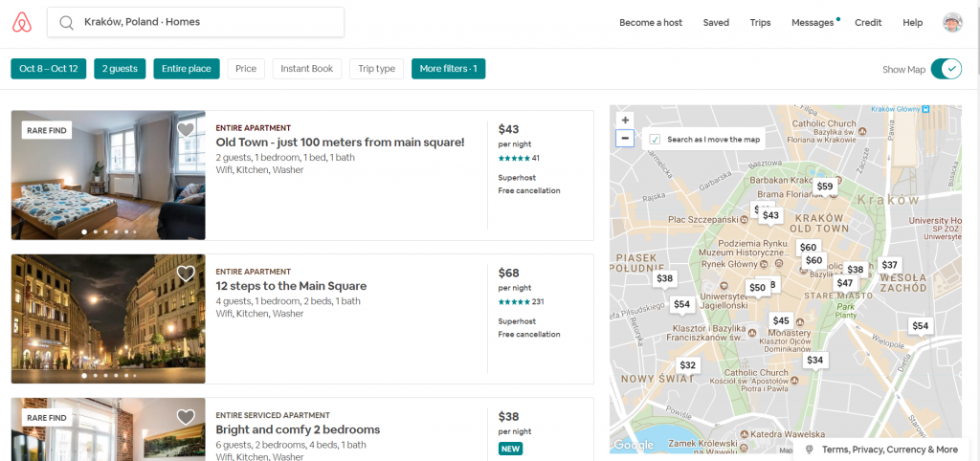Viewport: 980px width, 461px height.
Task: Open the Price filter
Action: (246, 69)
